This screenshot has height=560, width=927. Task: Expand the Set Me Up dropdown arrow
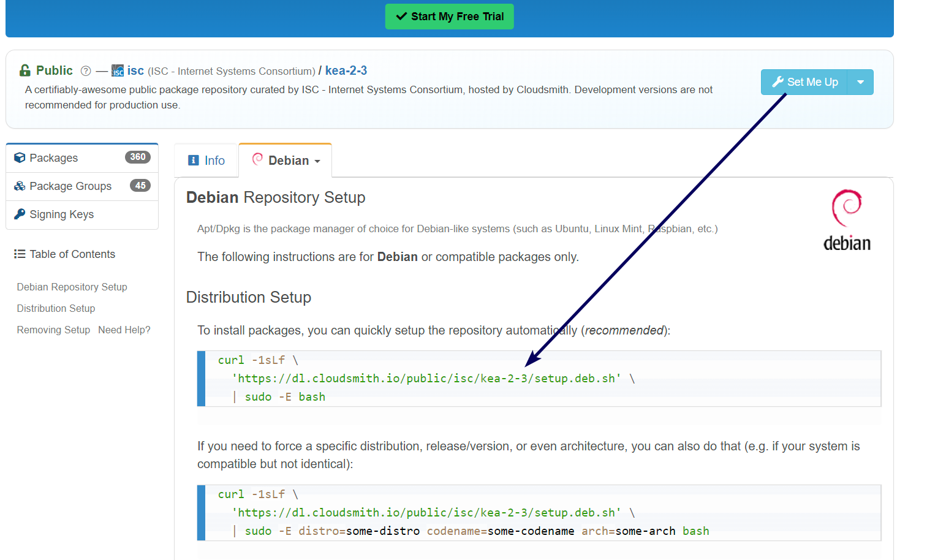click(x=860, y=82)
